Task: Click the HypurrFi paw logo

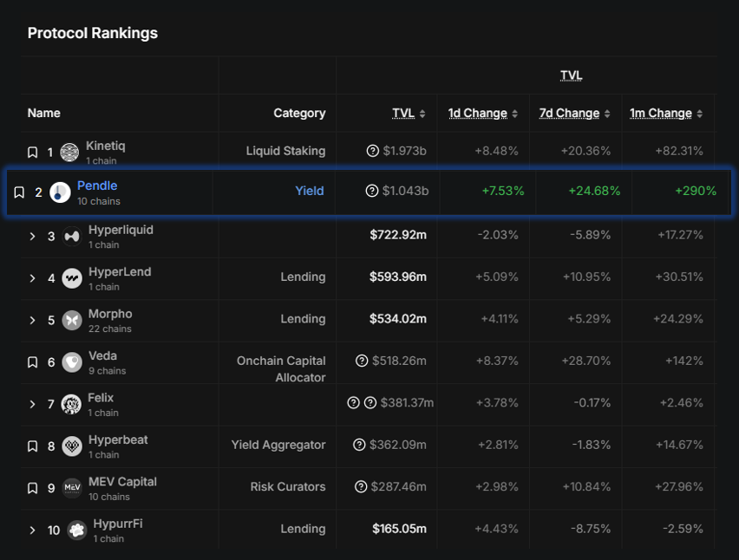Action: (77, 531)
